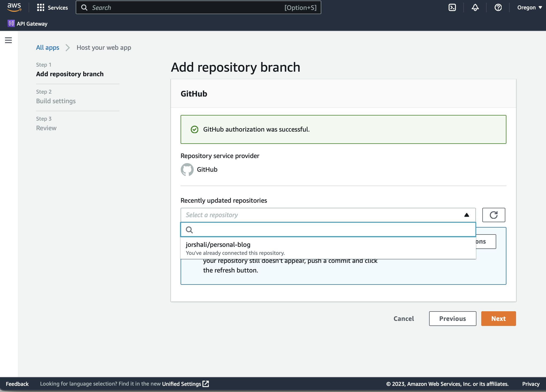Click the Recently updated repositories label
The image size is (546, 392).
224,201
